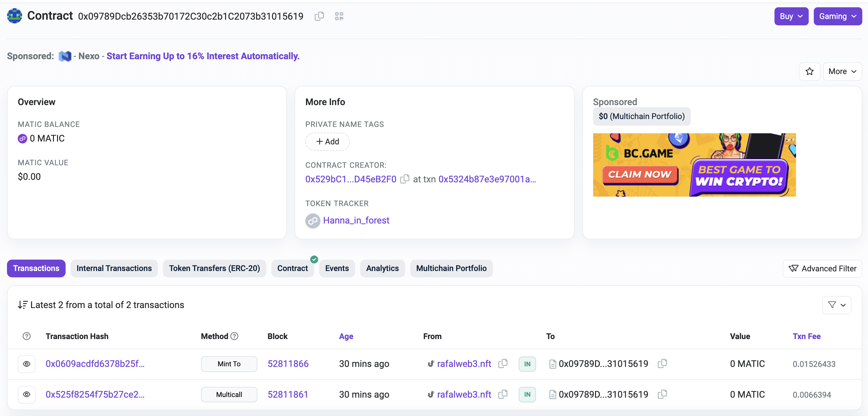This screenshot has width=868, height=416.
Task: Preview Multicall transaction eye icon
Action: [27, 394]
